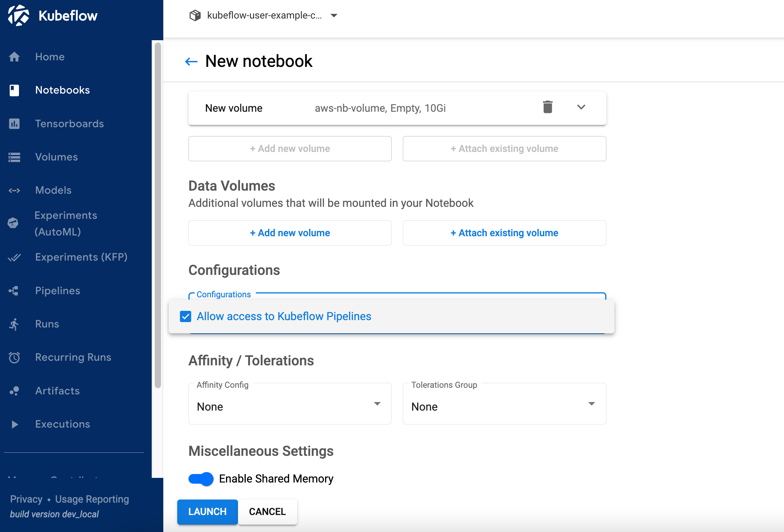Open the Affinity Config dropdown
784x532 pixels.
point(290,404)
